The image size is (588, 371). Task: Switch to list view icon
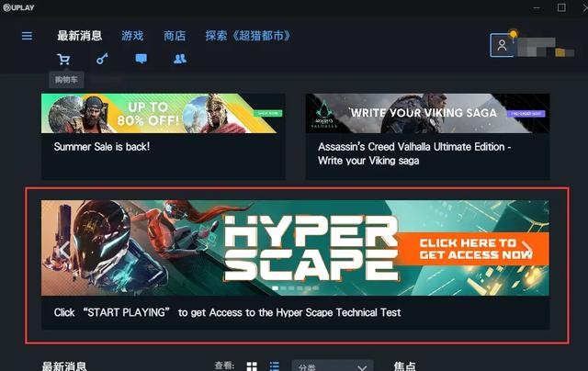[x=275, y=366]
